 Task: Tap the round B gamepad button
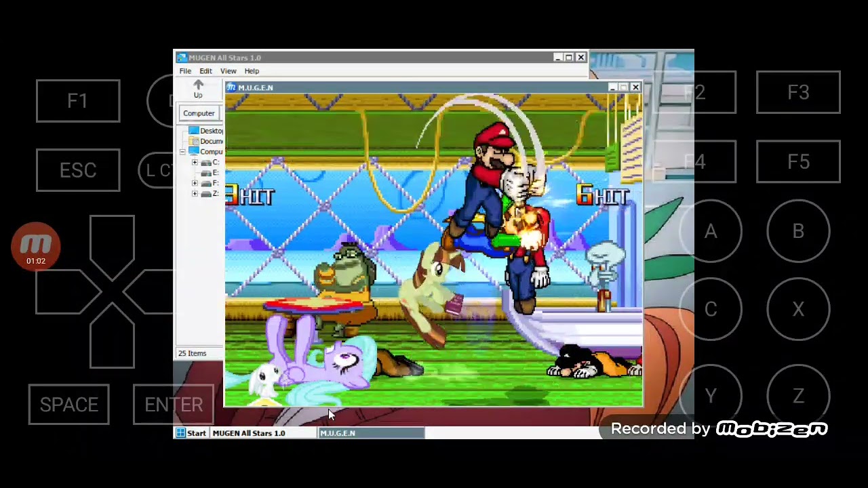(x=798, y=232)
